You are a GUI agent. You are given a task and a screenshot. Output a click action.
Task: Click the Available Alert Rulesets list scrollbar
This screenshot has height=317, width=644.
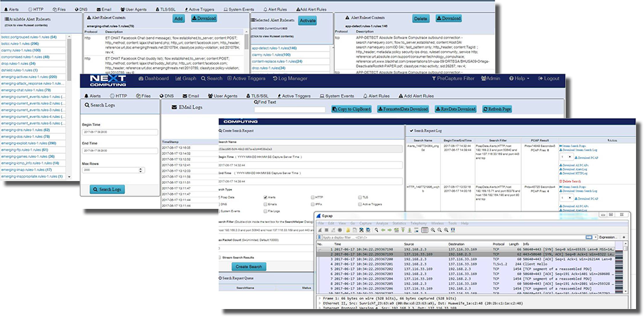point(68,107)
